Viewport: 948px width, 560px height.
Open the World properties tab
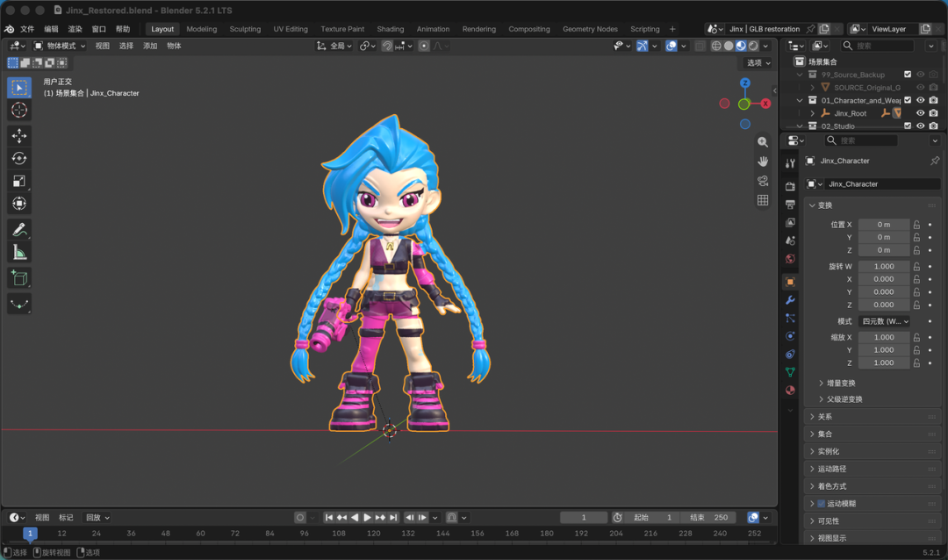790,259
